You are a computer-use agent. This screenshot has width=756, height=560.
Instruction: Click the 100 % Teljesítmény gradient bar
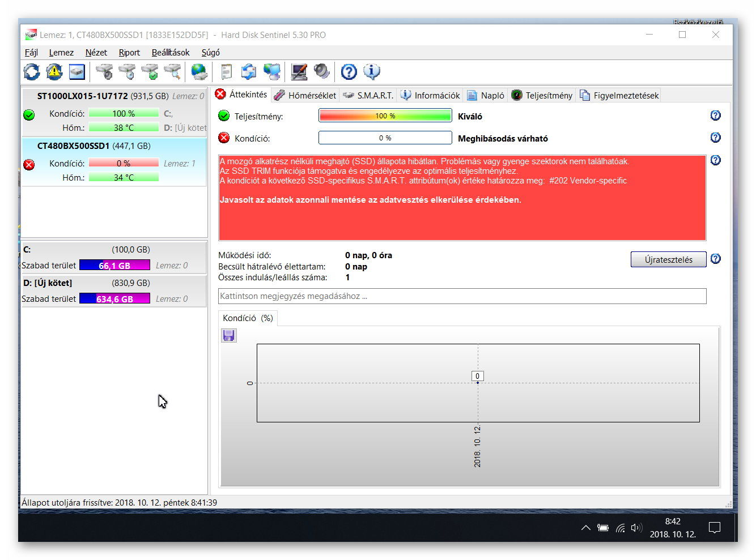(x=385, y=116)
